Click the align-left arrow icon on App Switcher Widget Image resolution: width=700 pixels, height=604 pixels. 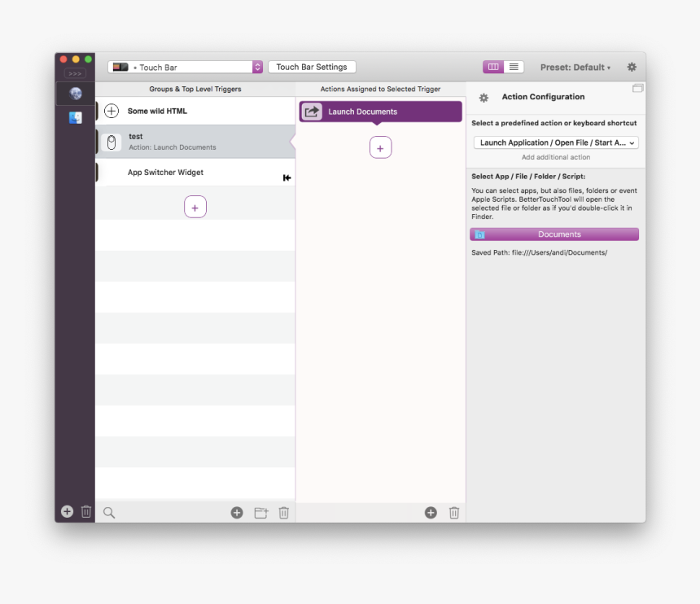point(287,177)
